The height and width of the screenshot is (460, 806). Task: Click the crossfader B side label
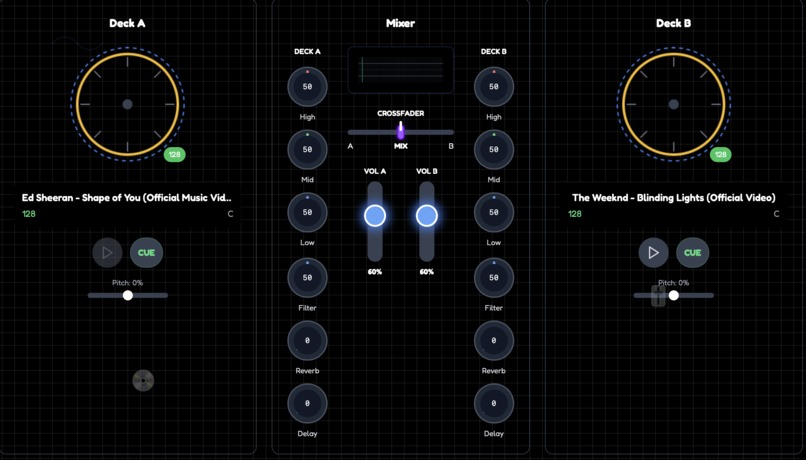451,146
